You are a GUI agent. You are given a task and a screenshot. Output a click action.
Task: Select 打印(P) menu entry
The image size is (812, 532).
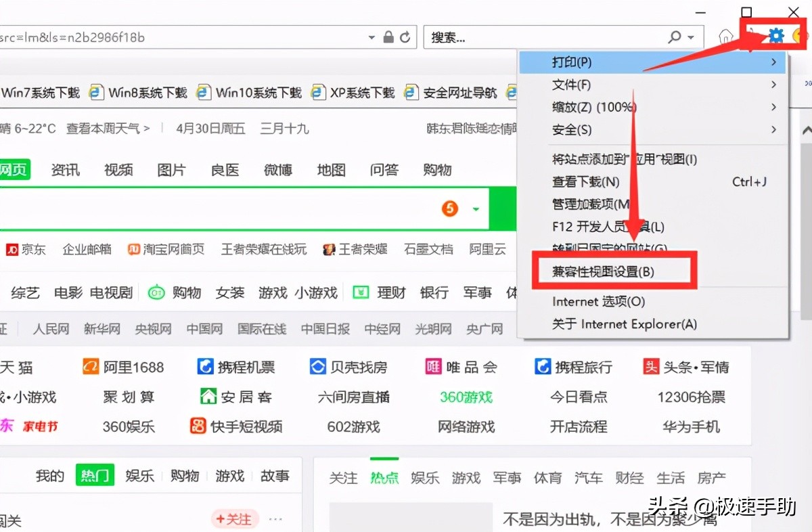[x=652, y=62]
